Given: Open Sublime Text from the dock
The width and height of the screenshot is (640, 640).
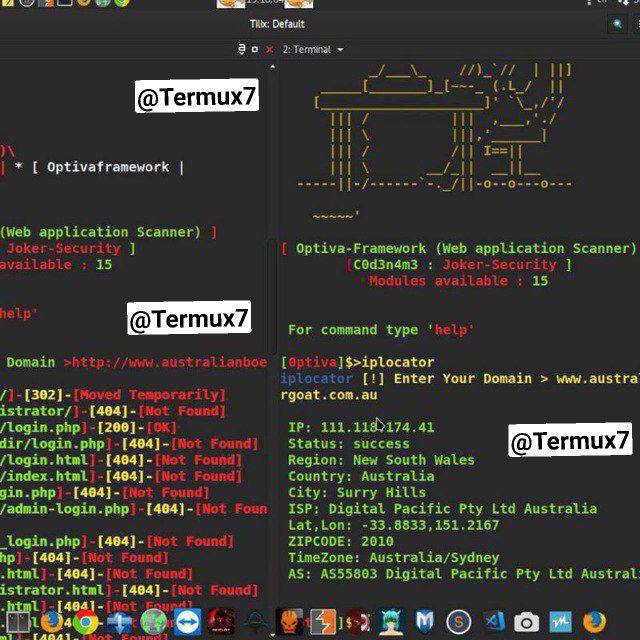Looking at the screenshot, I should pyautogui.click(x=459, y=622).
